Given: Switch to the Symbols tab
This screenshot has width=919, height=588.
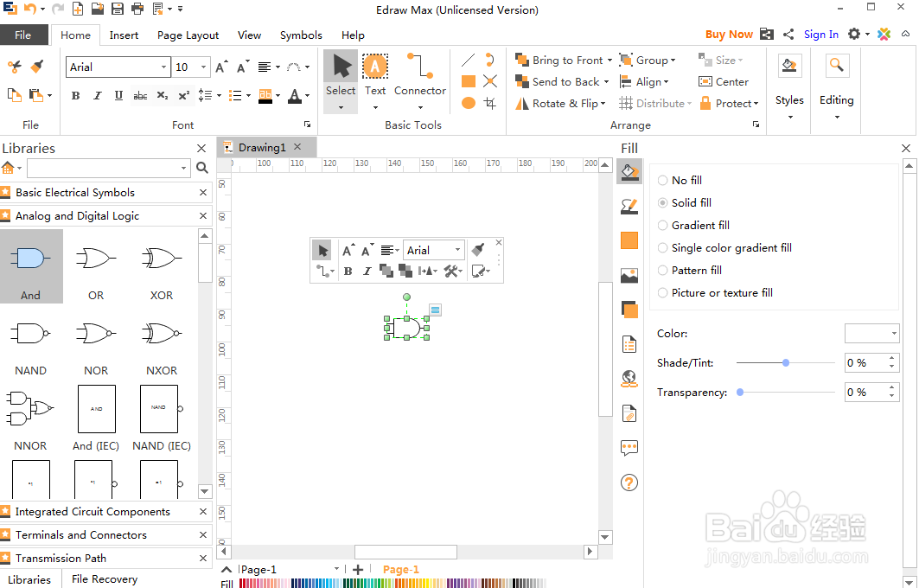Looking at the screenshot, I should tap(301, 35).
